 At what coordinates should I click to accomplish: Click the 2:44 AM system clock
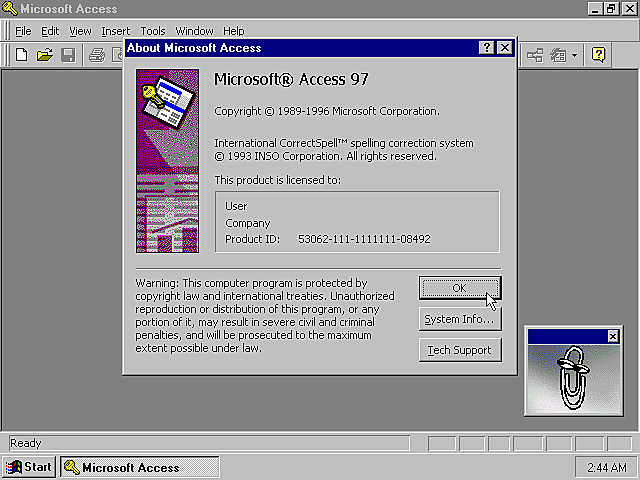[607, 467]
